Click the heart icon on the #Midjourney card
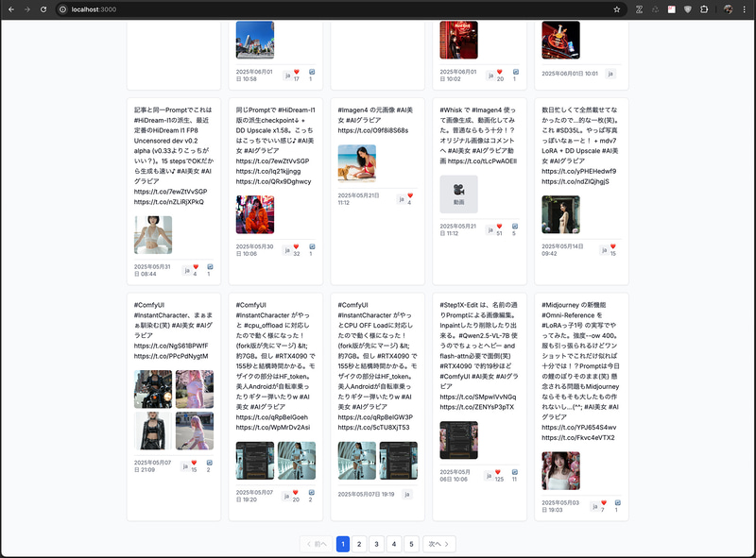The height and width of the screenshot is (558, 756). 604,502
